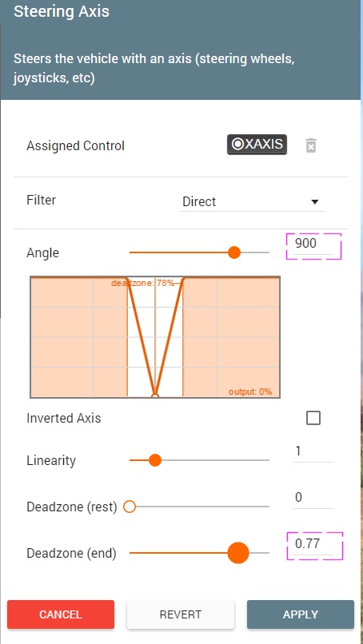Click the gray end of Angle slider track
This screenshot has height=644, width=363.
pos(255,252)
